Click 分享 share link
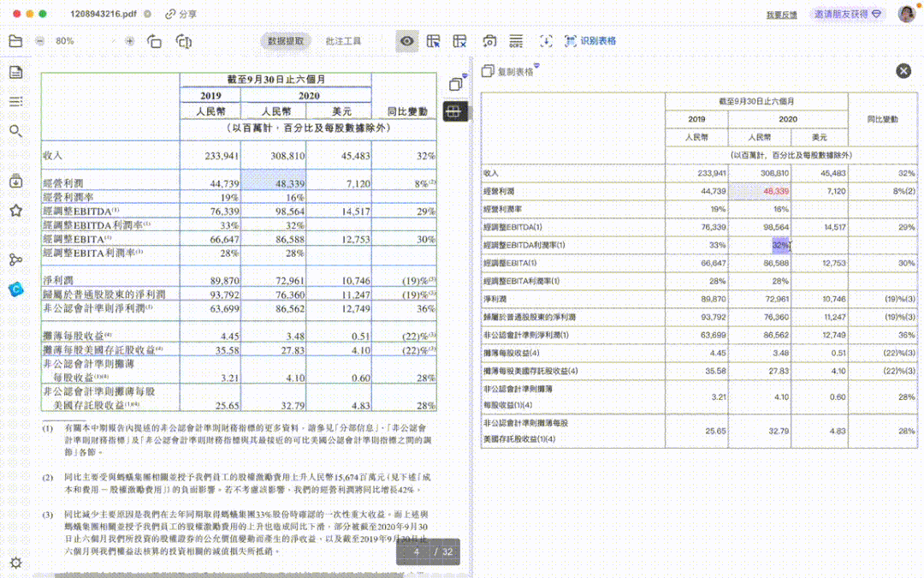Viewport: 924px width, 578px height. coord(181,14)
